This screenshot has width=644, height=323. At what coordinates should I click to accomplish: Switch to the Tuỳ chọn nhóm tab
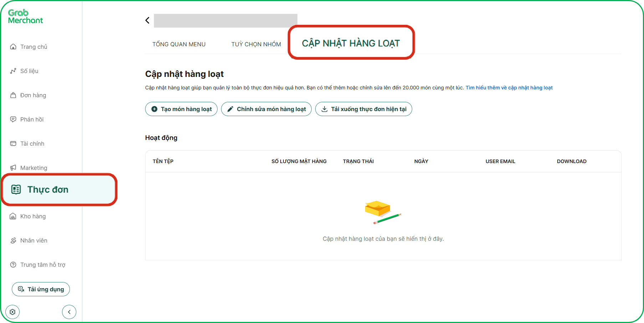256,44
